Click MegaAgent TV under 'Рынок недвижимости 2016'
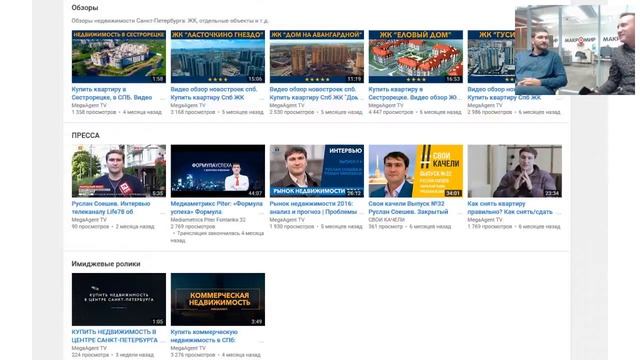Image resolution: width=640 pixels, height=360 pixels. coord(287,220)
